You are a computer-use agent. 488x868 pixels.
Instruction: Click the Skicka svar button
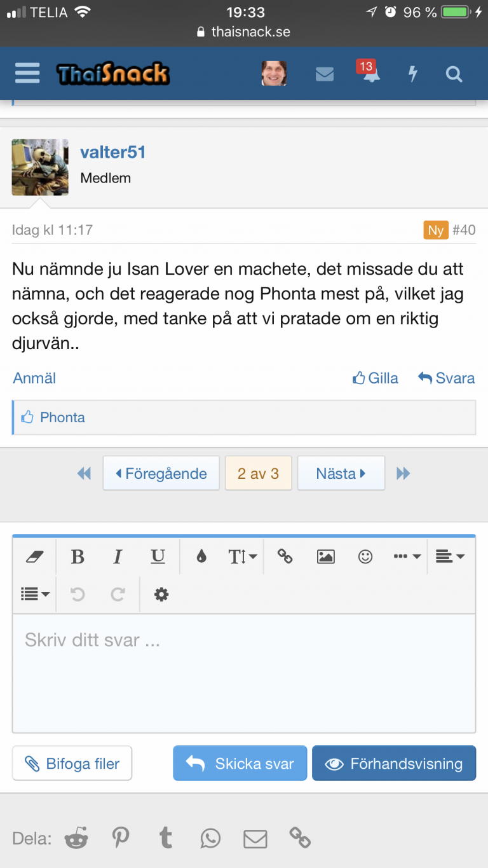click(x=240, y=763)
